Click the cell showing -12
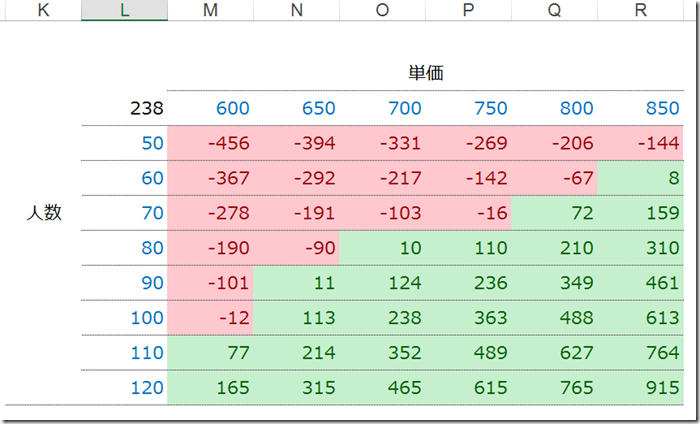Screen dimensions: 700x424 [210, 317]
